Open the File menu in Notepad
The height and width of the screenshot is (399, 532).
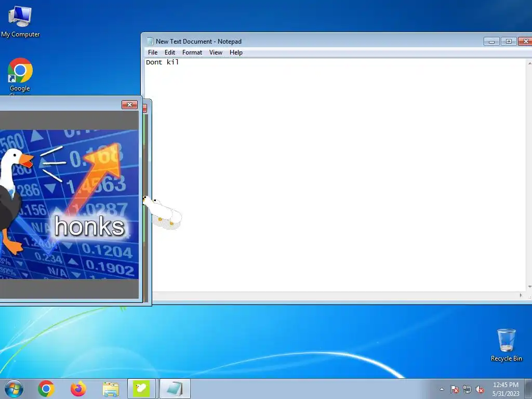click(153, 52)
